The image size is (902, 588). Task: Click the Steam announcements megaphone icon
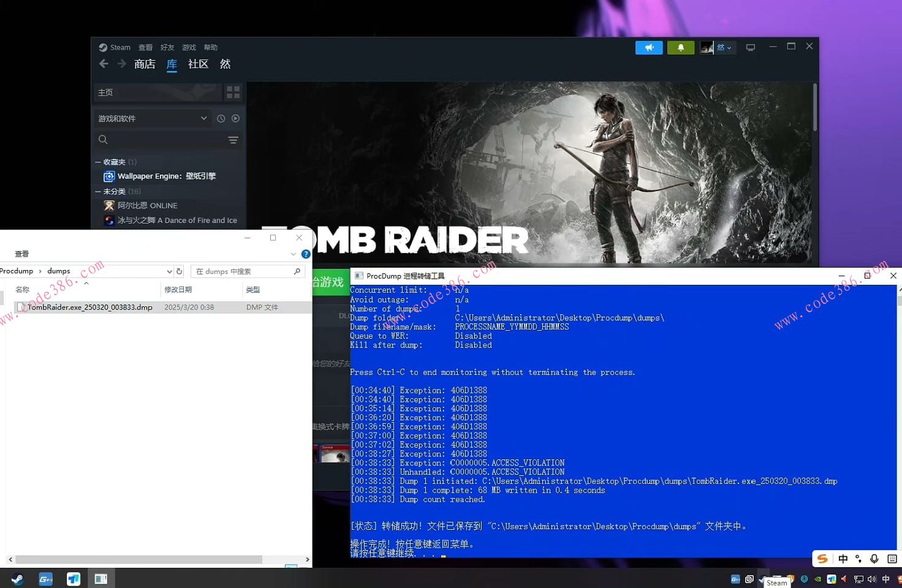pyautogui.click(x=649, y=48)
